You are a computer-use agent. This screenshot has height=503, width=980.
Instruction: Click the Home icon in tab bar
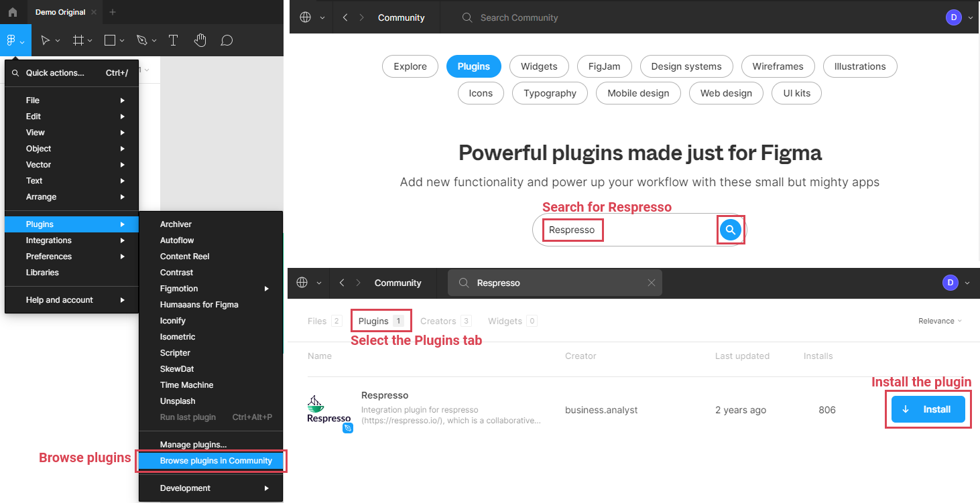point(13,12)
